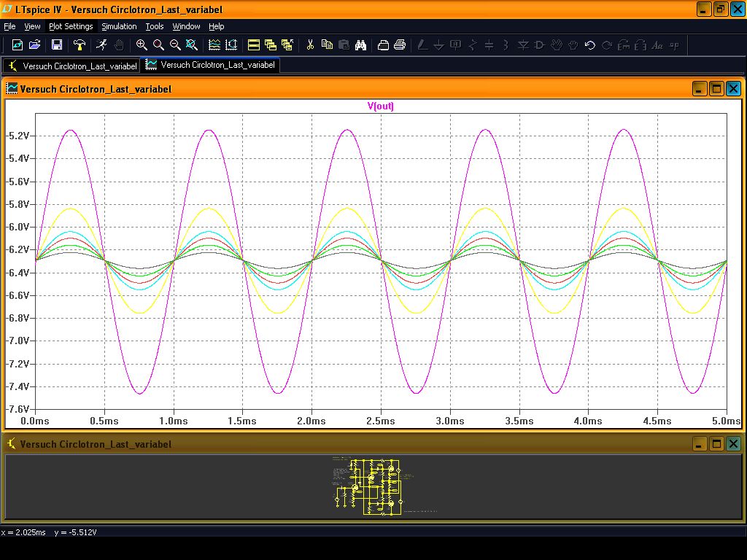The image size is (747, 560).
Task: Click the Open file folder icon
Action: [x=34, y=45]
